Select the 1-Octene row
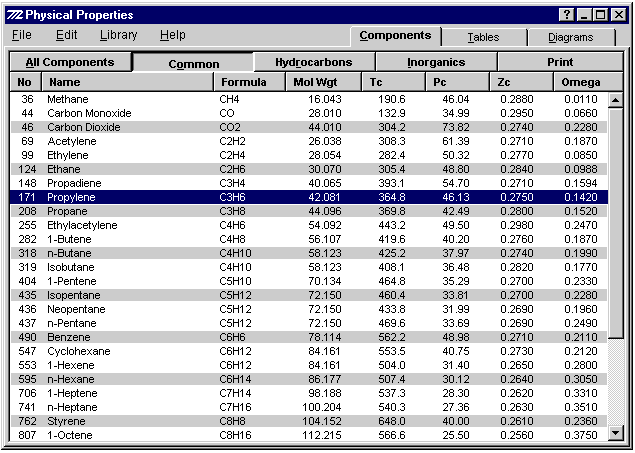Screen dimensions: 635x453 point(309,435)
